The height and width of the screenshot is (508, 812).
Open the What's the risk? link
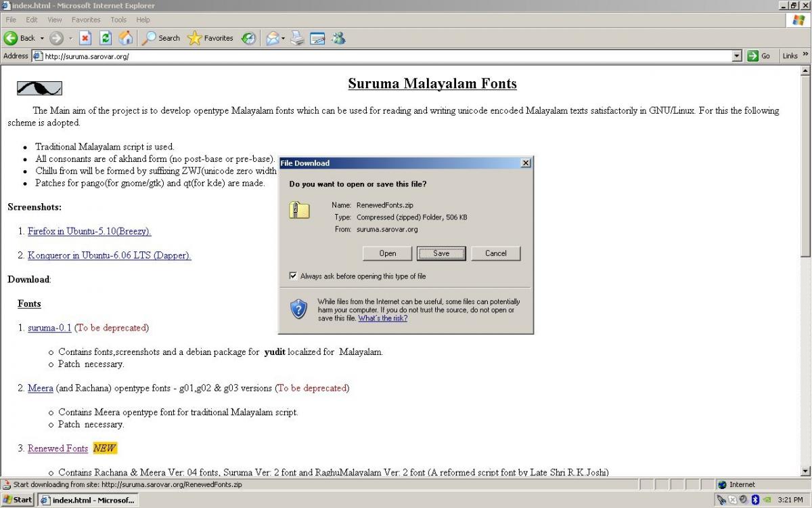pyautogui.click(x=383, y=318)
